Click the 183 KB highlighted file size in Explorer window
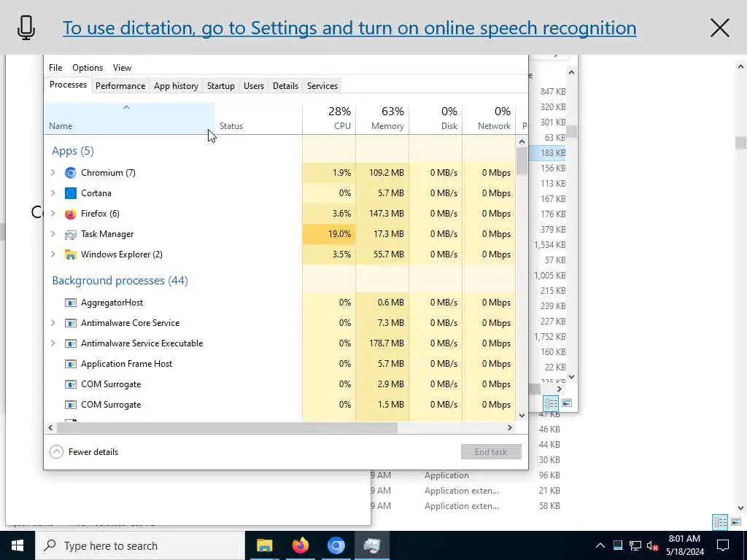 [553, 153]
